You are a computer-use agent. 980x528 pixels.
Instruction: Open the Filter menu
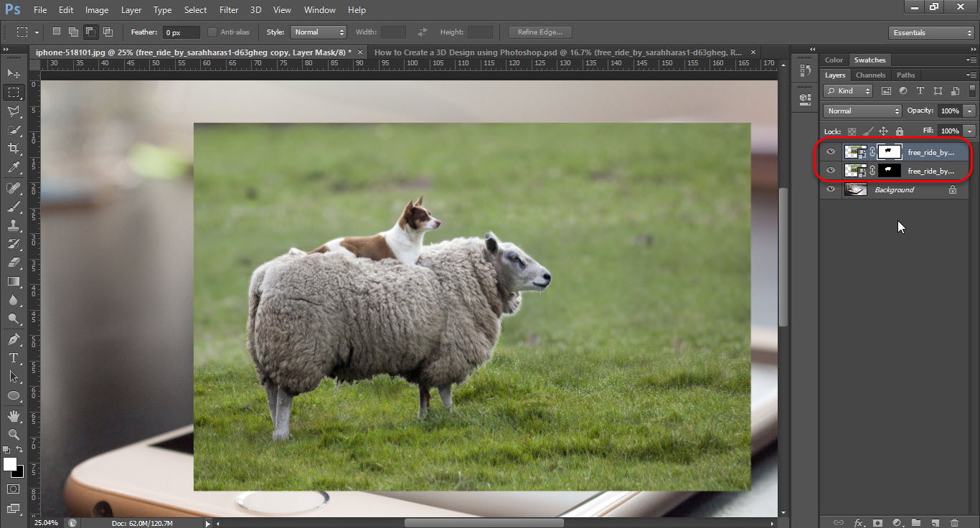click(x=229, y=10)
